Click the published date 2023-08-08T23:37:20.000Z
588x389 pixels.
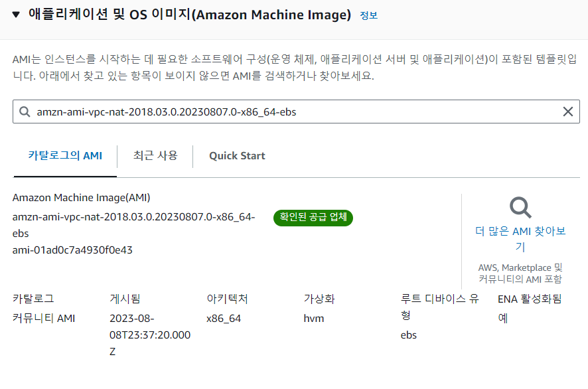[150, 335]
